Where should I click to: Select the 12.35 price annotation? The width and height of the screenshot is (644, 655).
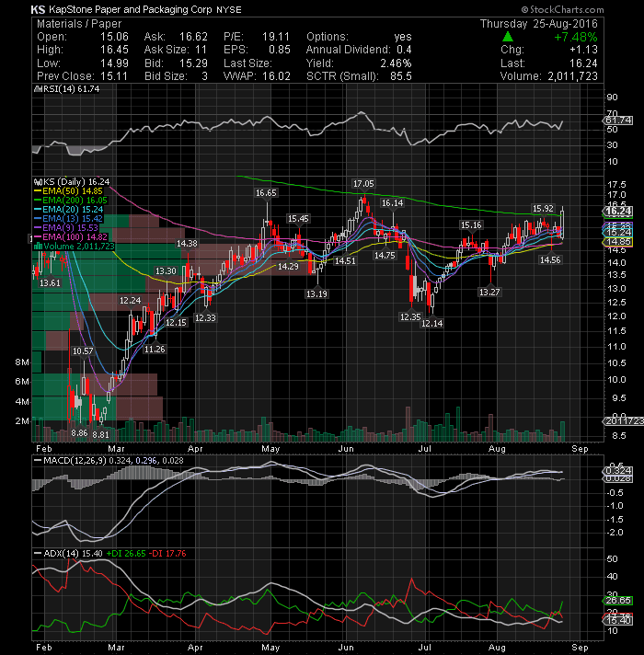(x=410, y=317)
